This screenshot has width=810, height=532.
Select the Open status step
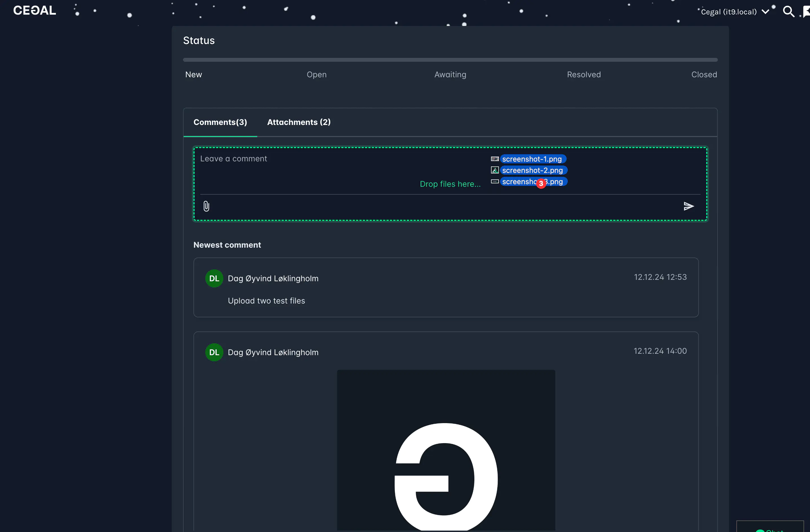(316, 74)
